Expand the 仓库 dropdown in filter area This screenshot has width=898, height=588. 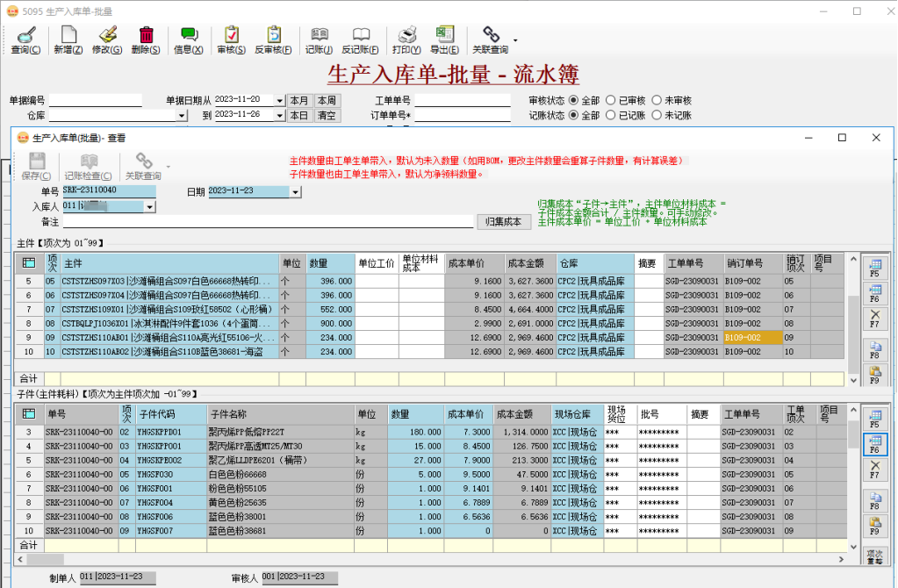pos(182,116)
